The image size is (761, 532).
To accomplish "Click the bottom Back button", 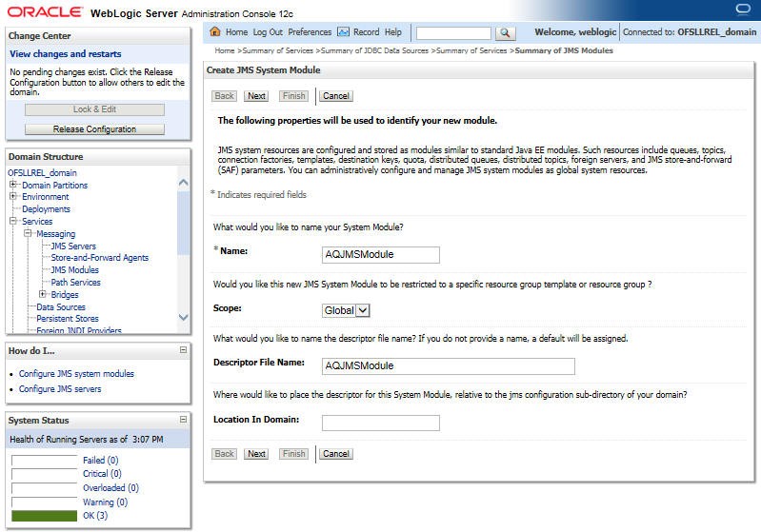I will pyautogui.click(x=224, y=454).
